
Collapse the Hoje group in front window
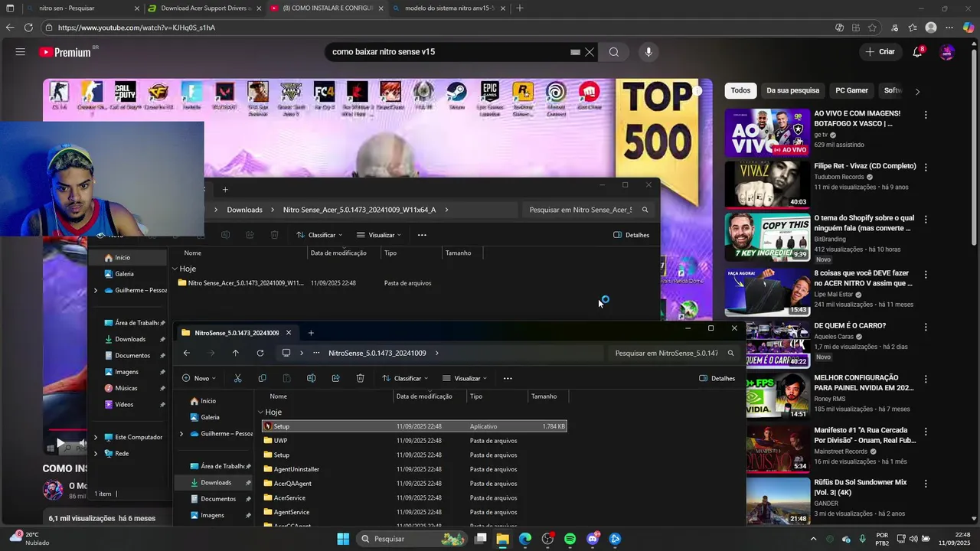coord(260,412)
